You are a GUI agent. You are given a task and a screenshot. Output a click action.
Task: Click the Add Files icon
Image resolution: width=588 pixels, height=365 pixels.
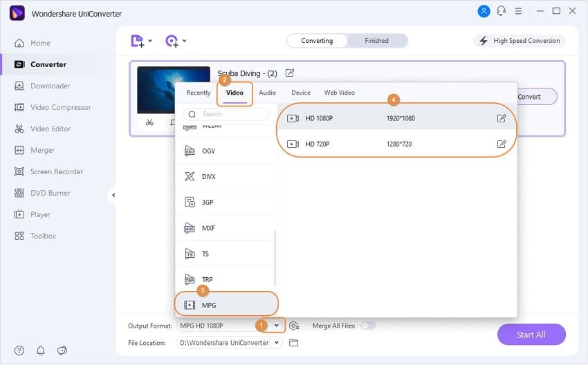pos(137,41)
